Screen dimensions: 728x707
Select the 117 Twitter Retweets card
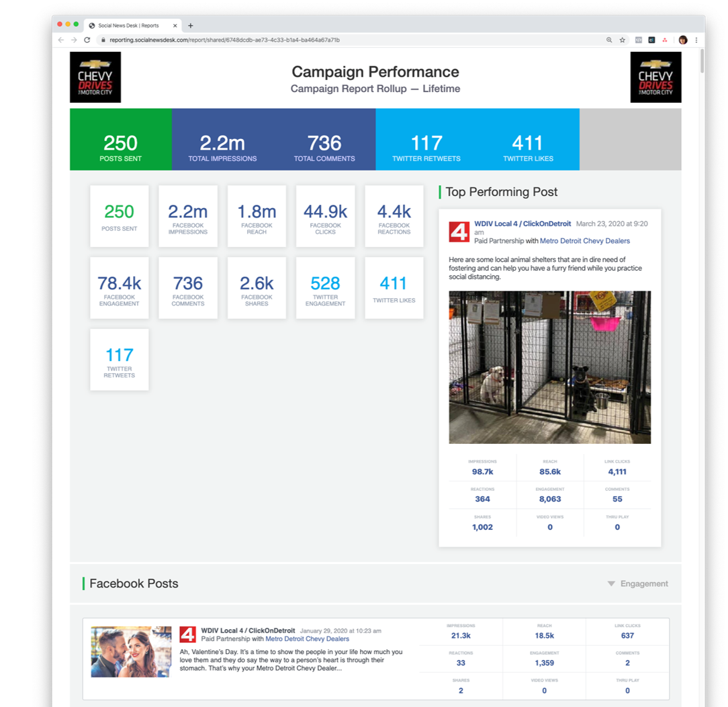coord(120,360)
